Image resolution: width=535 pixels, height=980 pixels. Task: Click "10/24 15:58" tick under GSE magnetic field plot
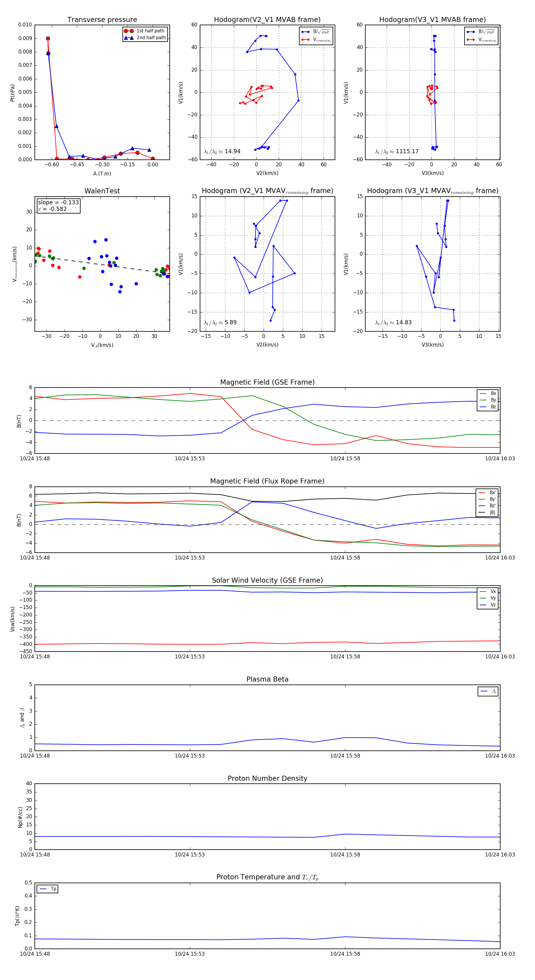(x=345, y=459)
